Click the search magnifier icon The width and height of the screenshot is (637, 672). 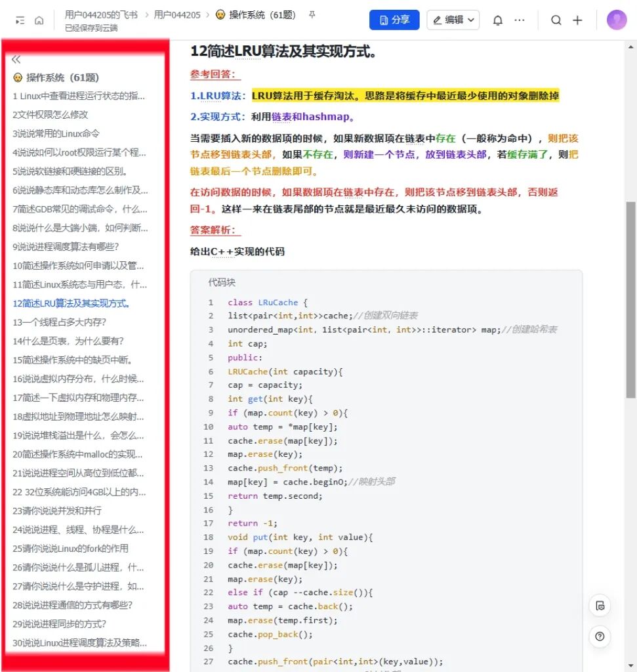(556, 20)
